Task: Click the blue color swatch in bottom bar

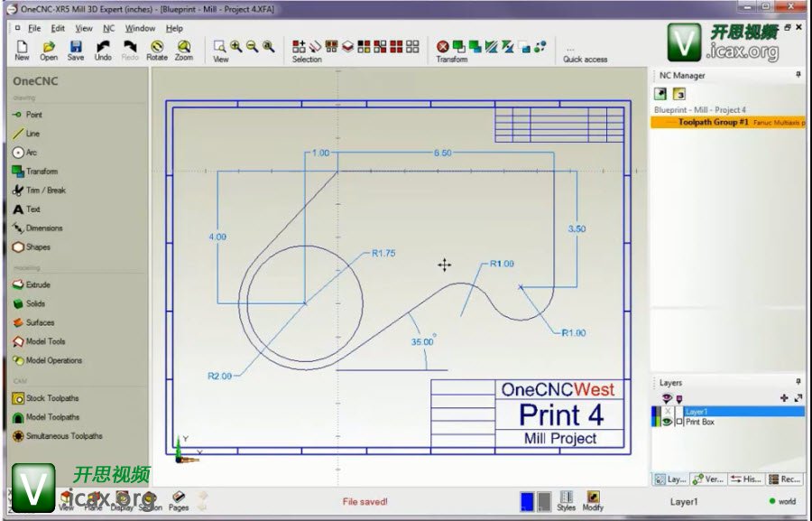Action: (527, 501)
